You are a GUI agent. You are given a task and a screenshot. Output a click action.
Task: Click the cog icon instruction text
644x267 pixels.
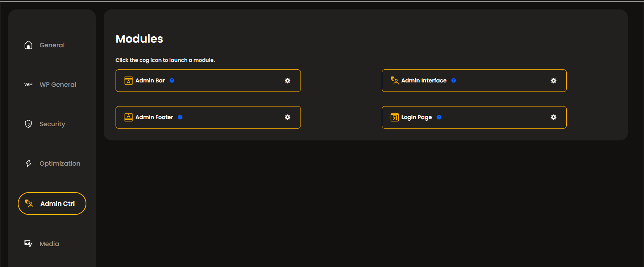165,60
